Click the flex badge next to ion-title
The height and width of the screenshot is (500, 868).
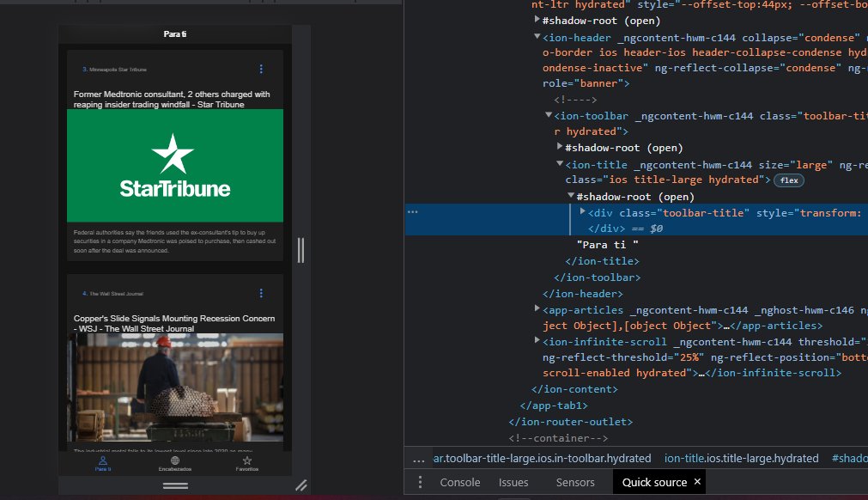pyautogui.click(x=789, y=180)
